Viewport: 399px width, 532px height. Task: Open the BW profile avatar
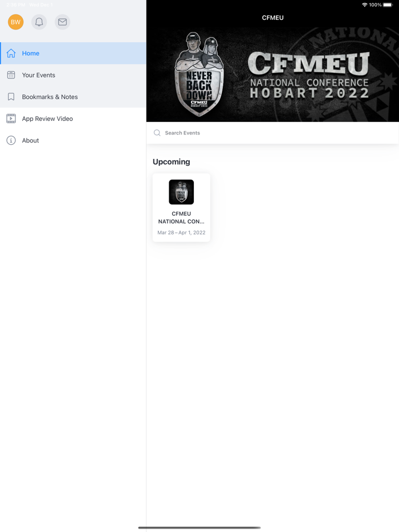[x=15, y=22]
